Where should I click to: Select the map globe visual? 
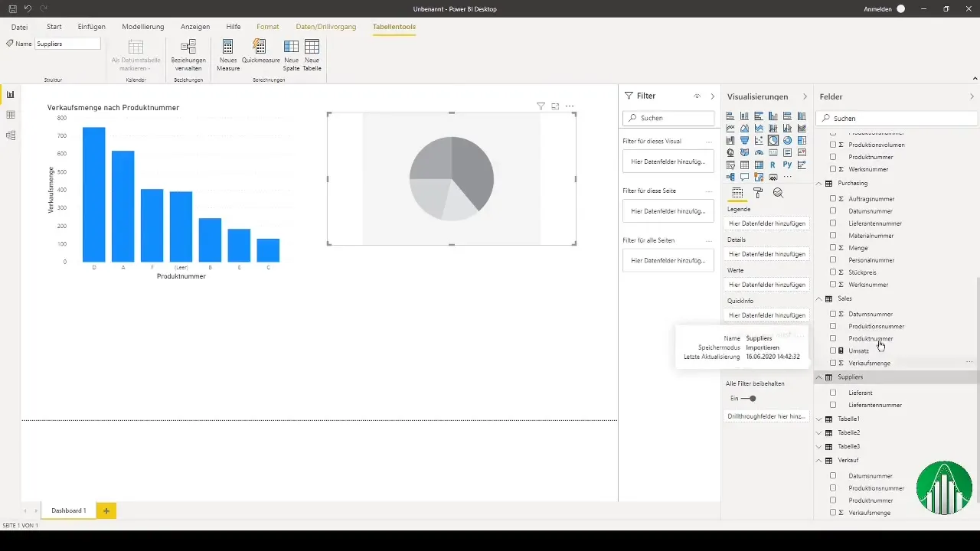tap(730, 152)
